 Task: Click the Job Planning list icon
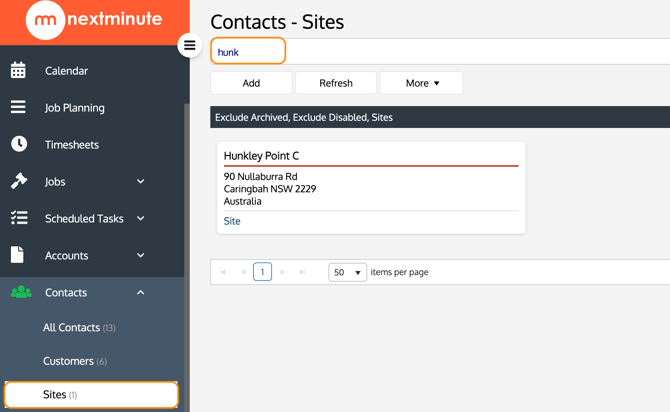18,108
